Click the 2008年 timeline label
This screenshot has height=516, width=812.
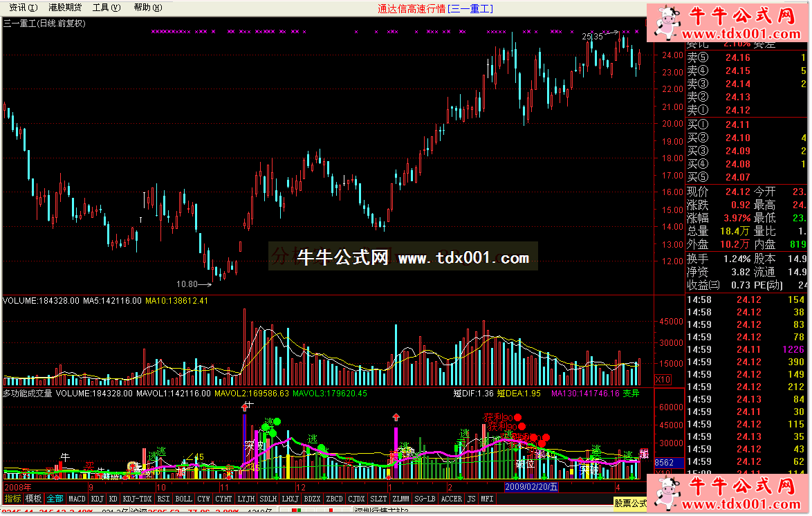17,487
